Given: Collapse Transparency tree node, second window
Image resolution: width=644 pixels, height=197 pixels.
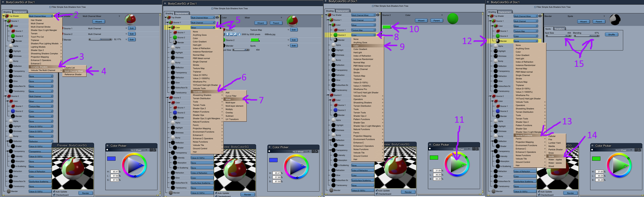Looking at the screenshot, I should pyautogui.click(x=170, y=153).
